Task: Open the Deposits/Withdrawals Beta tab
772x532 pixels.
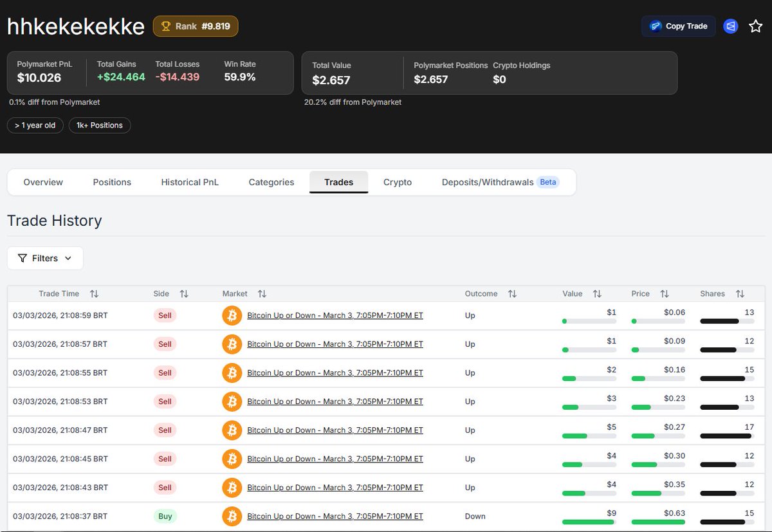Action: point(501,182)
